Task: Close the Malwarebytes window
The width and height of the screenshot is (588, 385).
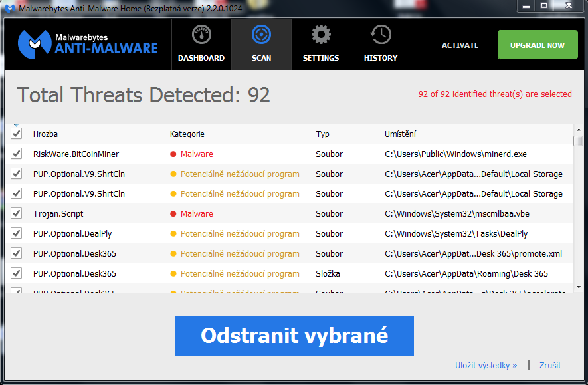Action: pos(569,5)
